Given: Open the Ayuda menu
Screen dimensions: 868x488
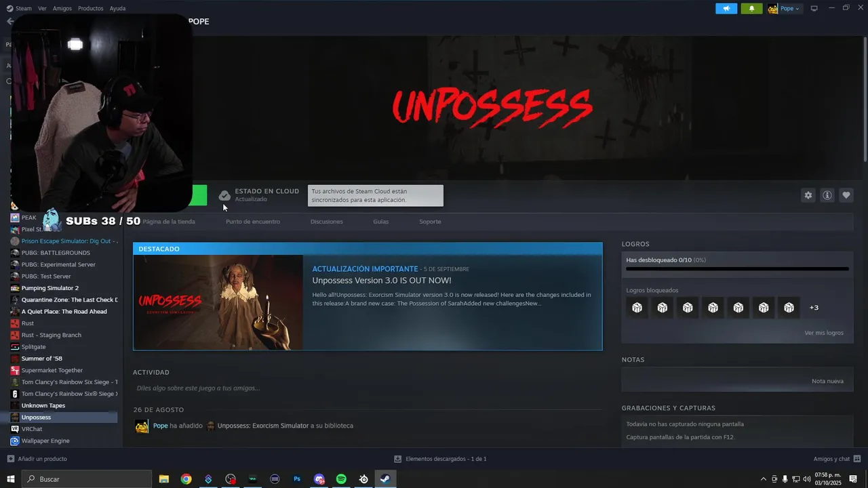Looking at the screenshot, I should point(117,9).
